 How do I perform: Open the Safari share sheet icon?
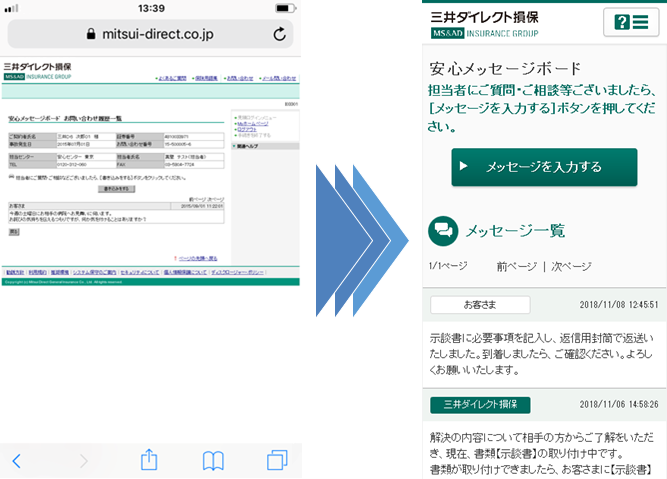point(149,459)
